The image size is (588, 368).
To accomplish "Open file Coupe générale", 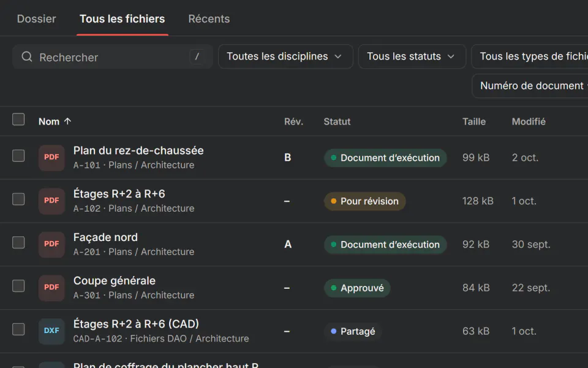I will click(115, 281).
